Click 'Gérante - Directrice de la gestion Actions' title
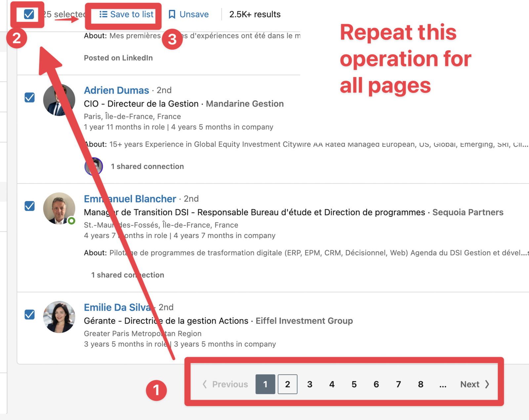This screenshot has height=420, width=529. coord(166,321)
